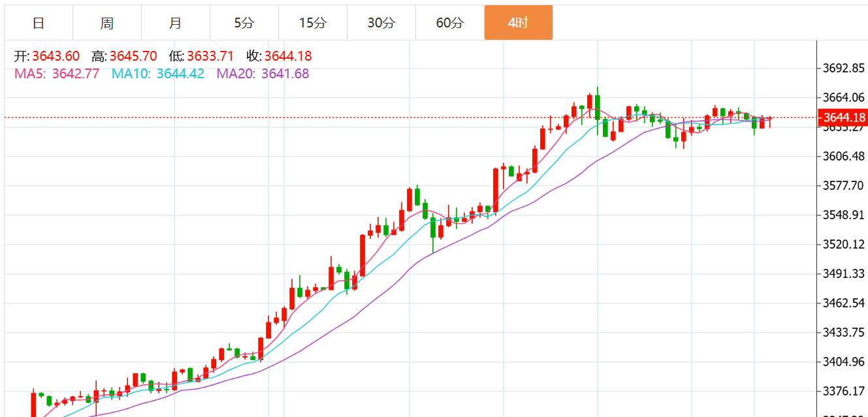
Task: Open the 月 (monthly) chart tab
Action: click(x=176, y=23)
